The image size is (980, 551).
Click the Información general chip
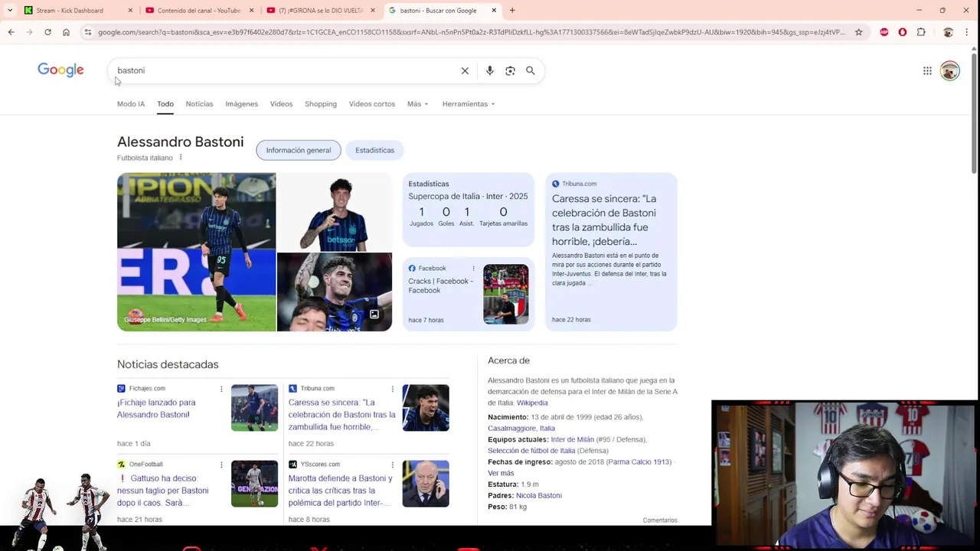(x=299, y=150)
